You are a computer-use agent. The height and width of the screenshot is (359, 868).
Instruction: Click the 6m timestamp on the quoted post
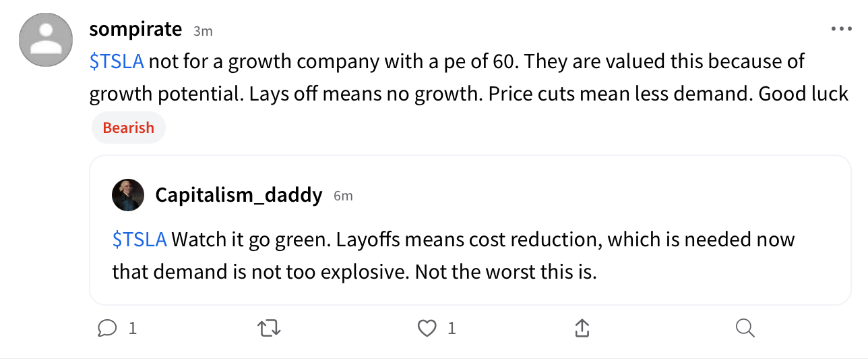[343, 196]
